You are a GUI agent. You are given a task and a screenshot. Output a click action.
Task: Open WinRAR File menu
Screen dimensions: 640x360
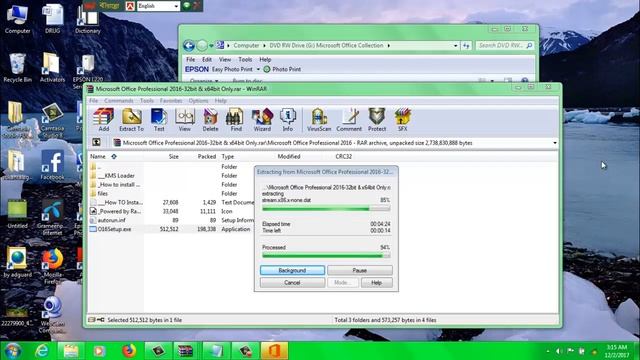[93, 100]
